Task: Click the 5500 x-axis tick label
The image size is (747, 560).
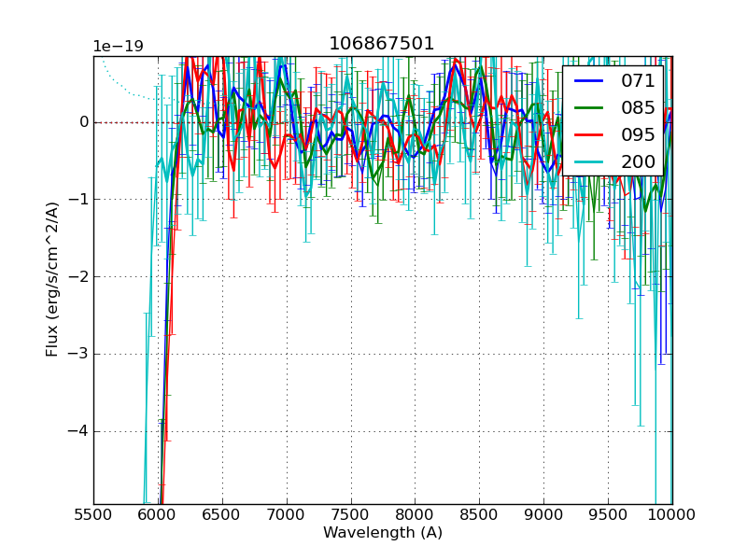Action: (x=93, y=514)
